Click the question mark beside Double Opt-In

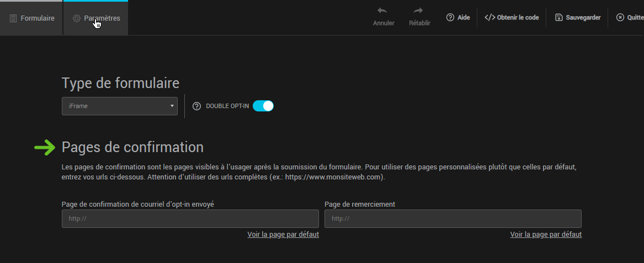pyautogui.click(x=196, y=106)
